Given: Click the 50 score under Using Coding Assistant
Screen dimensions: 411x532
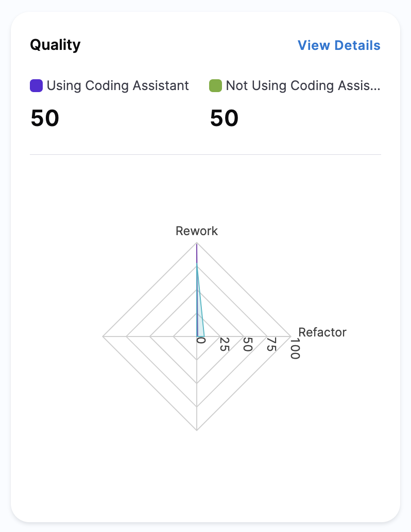Looking at the screenshot, I should (45, 118).
